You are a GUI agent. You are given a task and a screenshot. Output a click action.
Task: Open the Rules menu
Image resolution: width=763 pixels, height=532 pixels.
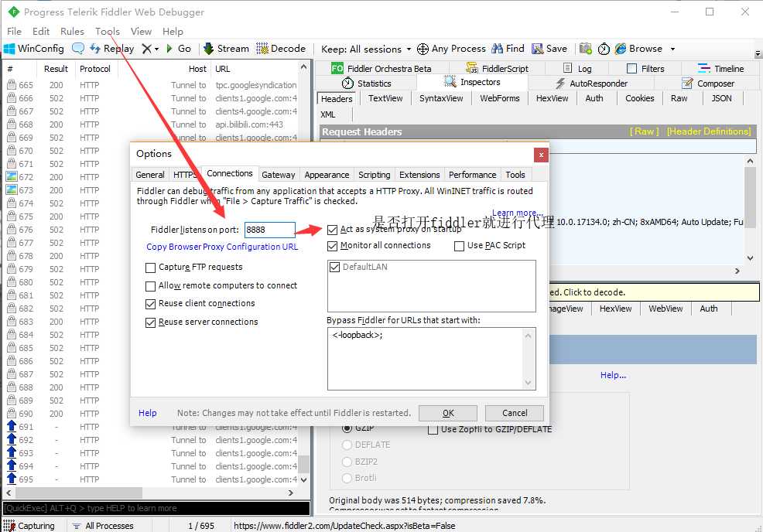point(72,31)
